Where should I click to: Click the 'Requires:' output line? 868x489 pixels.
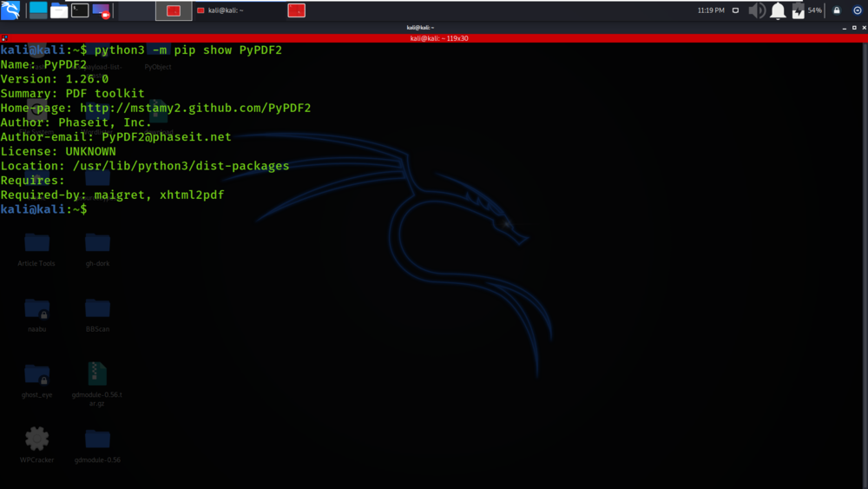(x=33, y=180)
